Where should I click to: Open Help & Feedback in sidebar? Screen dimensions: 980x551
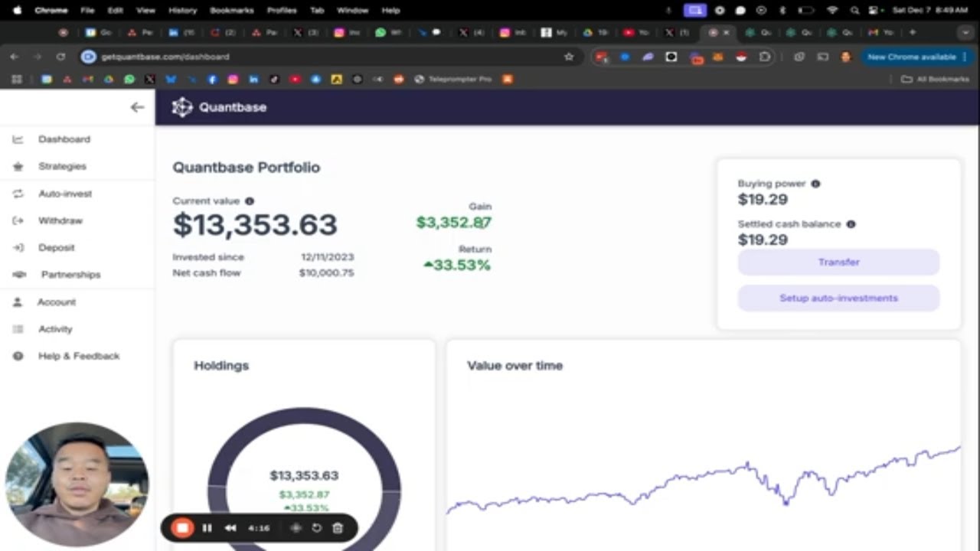click(79, 356)
